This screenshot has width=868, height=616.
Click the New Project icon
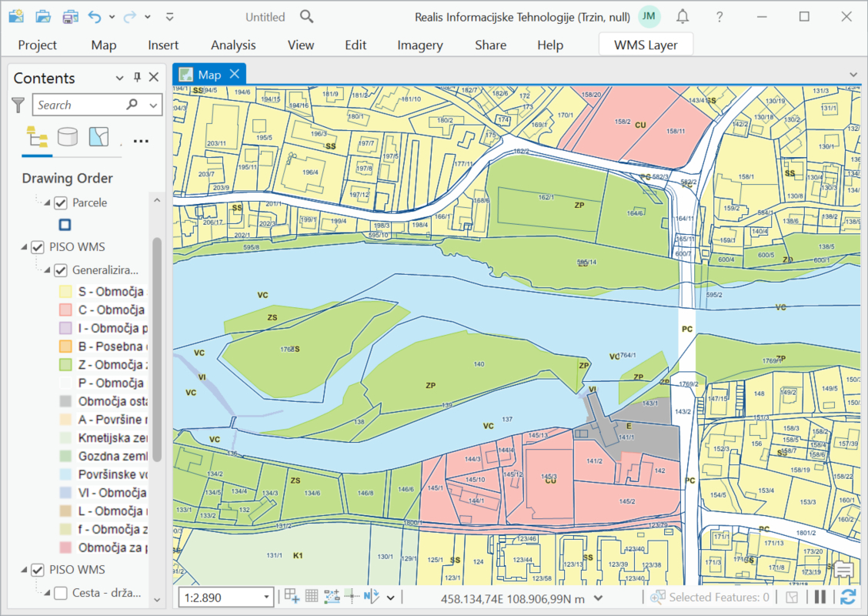[16, 16]
